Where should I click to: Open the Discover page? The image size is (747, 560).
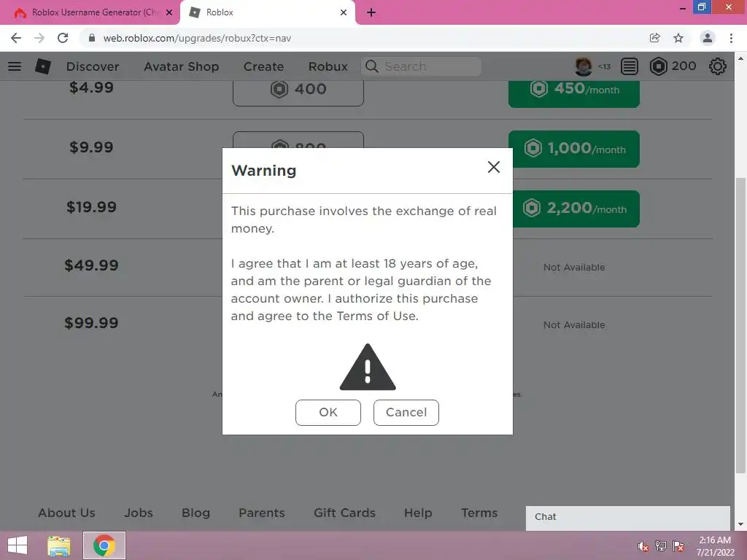pyautogui.click(x=93, y=66)
